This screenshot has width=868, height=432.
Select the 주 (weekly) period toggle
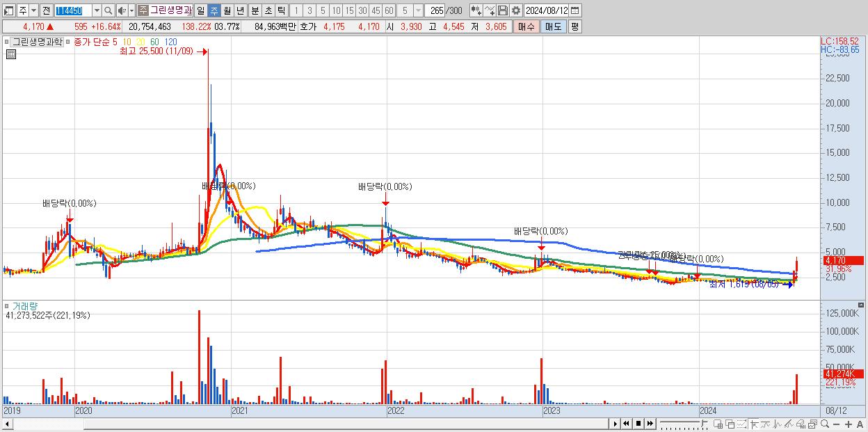click(214, 10)
